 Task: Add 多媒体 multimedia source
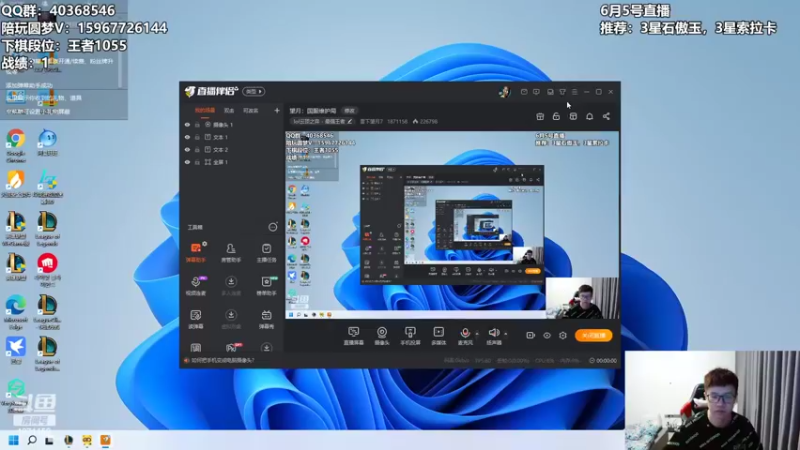pyautogui.click(x=439, y=336)
